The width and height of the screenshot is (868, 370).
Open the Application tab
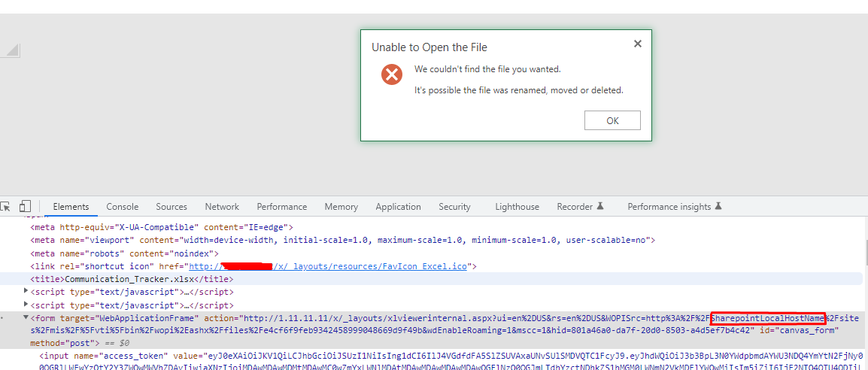(398, 206)
